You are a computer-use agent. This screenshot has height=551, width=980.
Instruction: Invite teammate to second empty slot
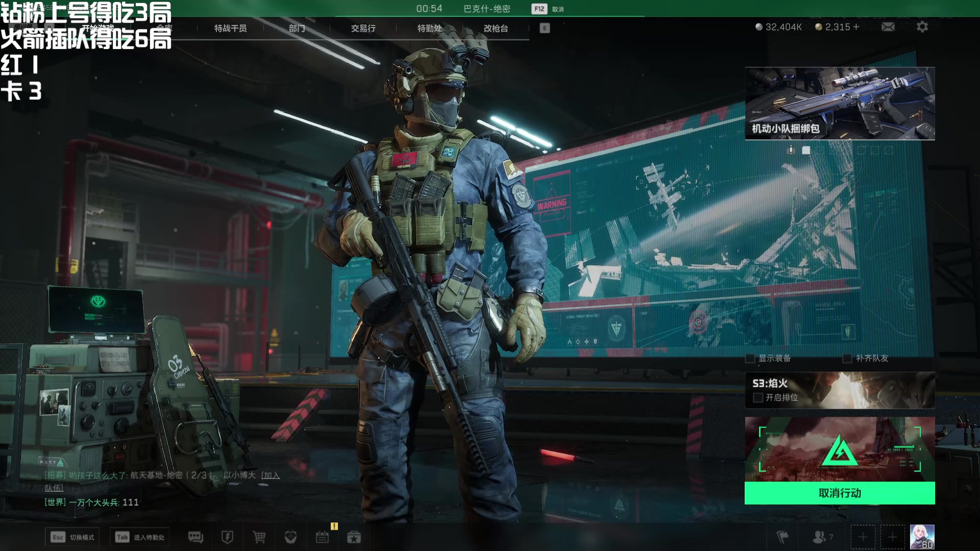pyautogui.click(x=892, y=537)
